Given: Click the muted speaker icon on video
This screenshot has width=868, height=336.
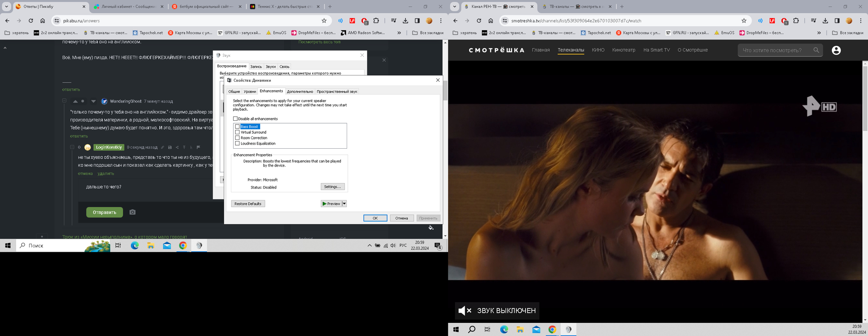Looking at the screenshot, I should tap(465, 311).
